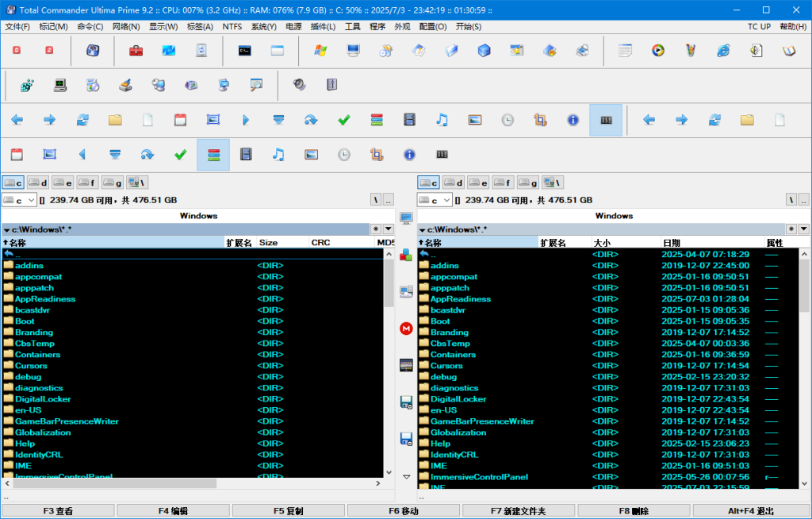Sort right panel by 日期 column header
The image size is (812, 519).
[x=713, y=243]
